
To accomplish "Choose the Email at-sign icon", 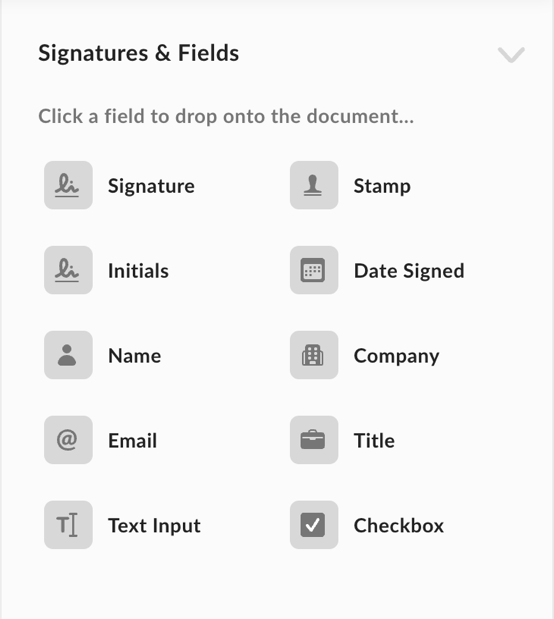I will click(x=68, y=440).
